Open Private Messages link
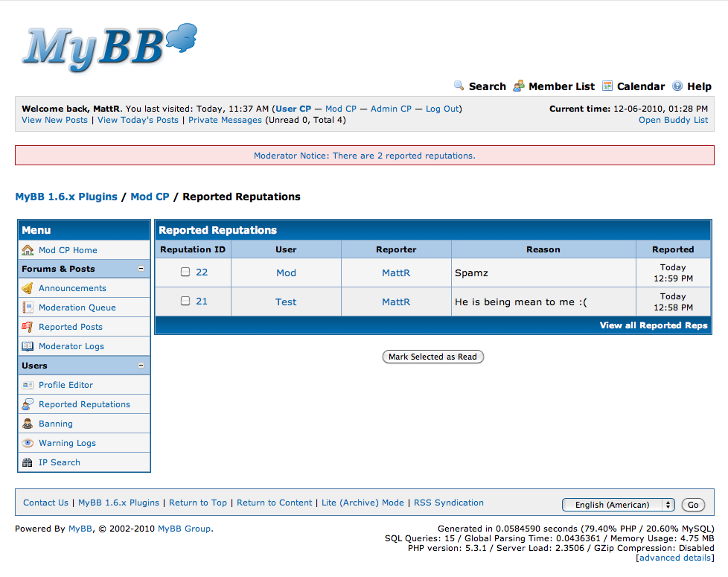 [x=226, y=120]
